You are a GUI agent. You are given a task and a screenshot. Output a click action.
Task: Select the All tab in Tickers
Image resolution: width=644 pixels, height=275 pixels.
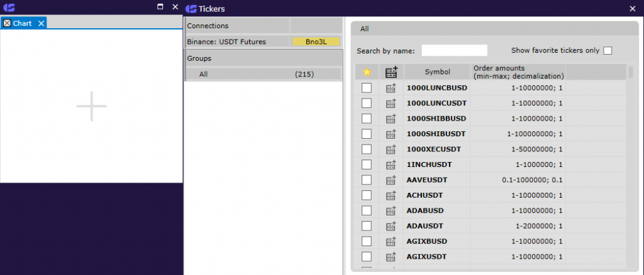pos(365,29)
